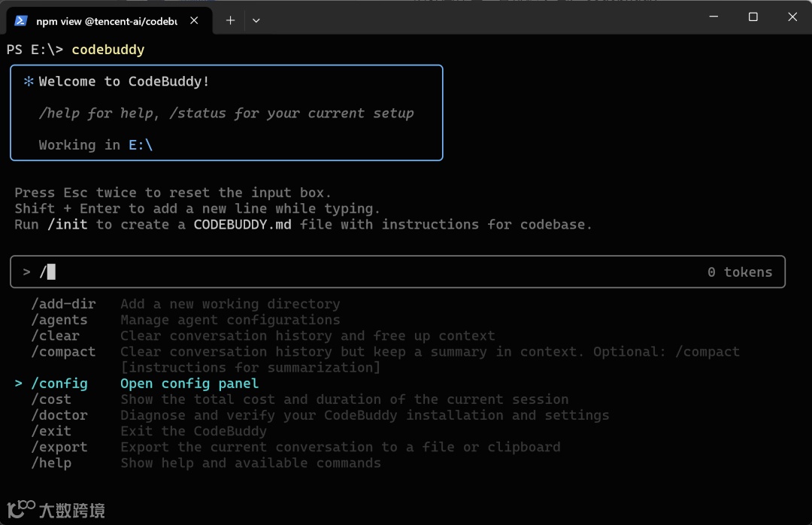Image resolution: width=812 pixels, height=525 pixels.
Task: Choose the /agents command
Action: point(59,320)
